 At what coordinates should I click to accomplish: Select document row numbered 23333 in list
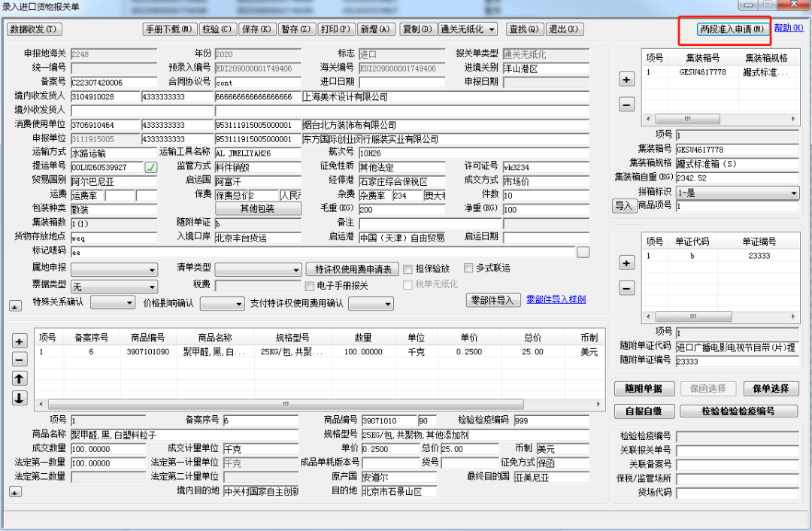click(720, 256)
